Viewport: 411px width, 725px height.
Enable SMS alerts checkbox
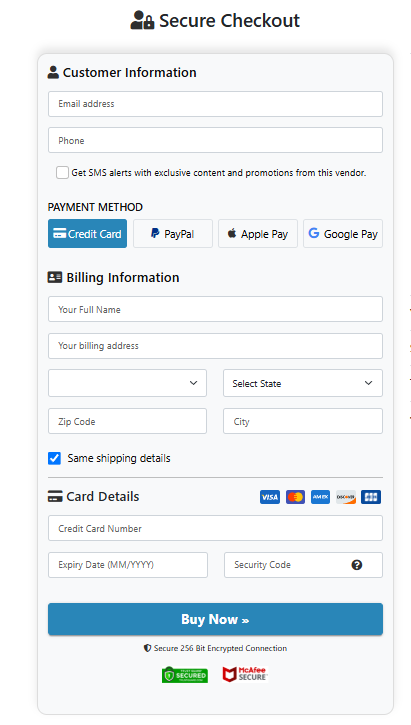tap(62, 172)
